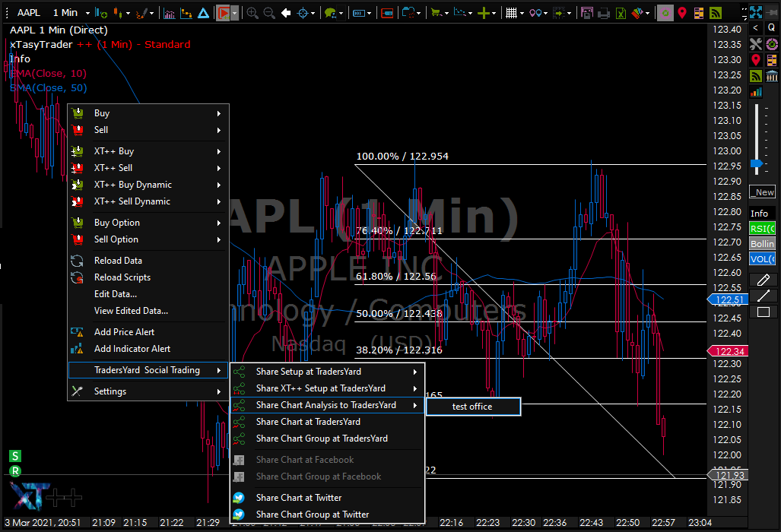Choose Reload Data from context menu
781x532 pixels.
tap(148, 261)
